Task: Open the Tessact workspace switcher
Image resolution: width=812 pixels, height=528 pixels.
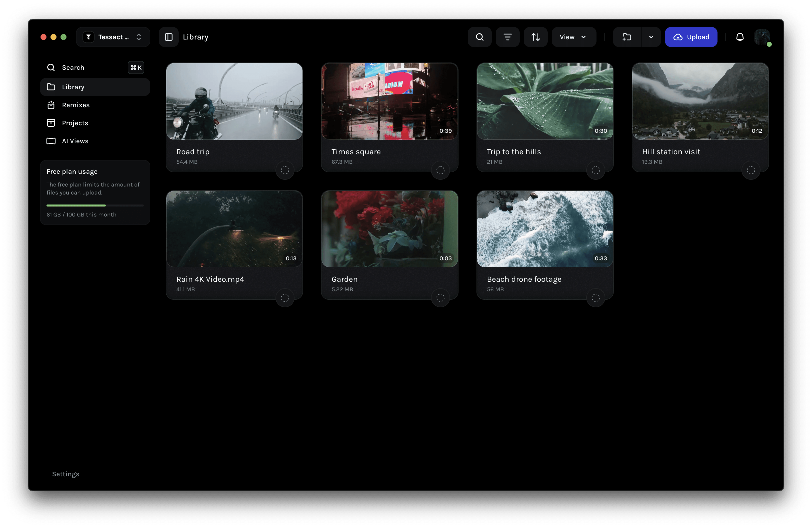Action: (x=113, y=37)
